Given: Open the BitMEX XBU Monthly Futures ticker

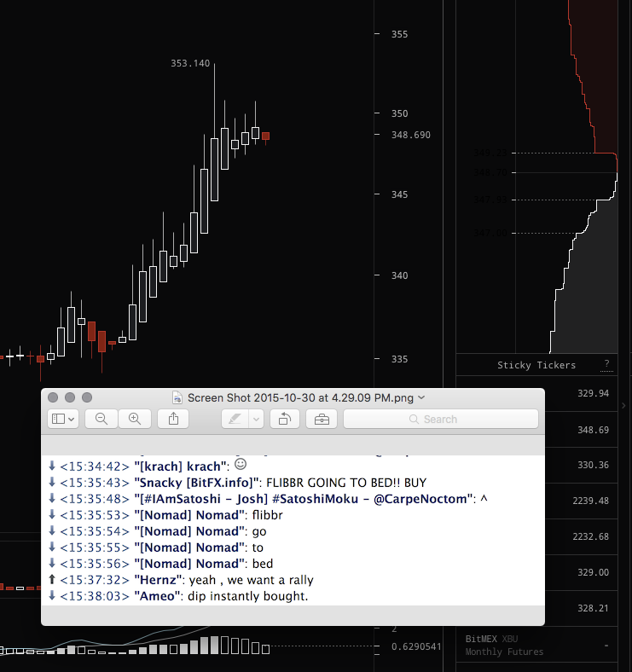Looking at the screenshot, I should pyautogui.click(x=536, y=645).
